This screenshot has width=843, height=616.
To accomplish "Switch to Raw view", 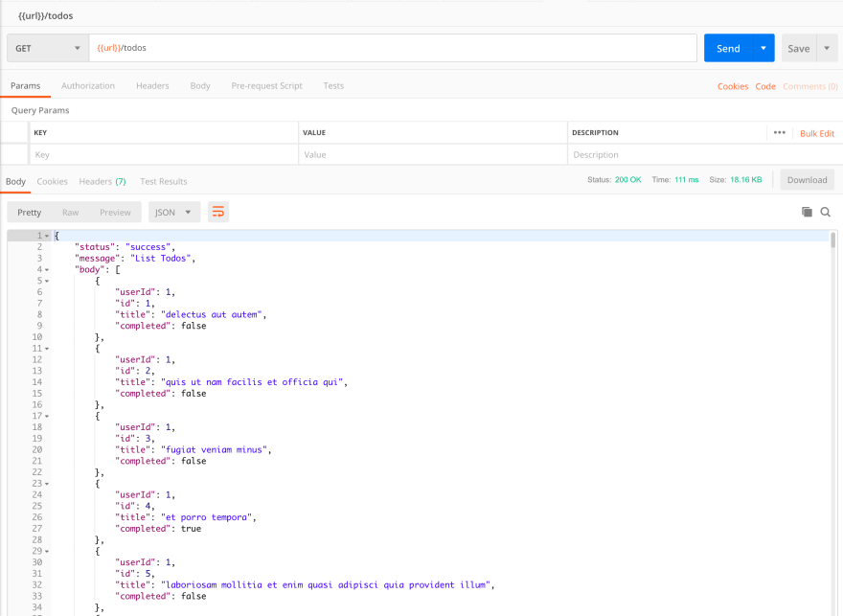I will coord(71,213).
